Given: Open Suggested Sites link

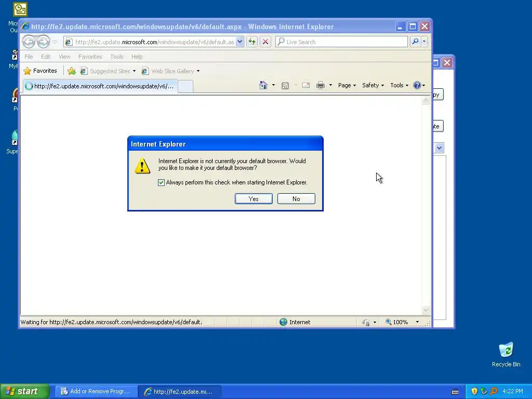Looking at the screenshot, I should click(105, 71).
